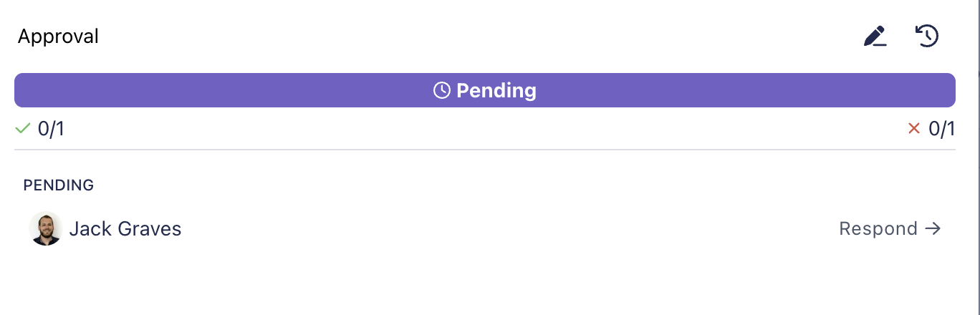Click the approved count 0/1 beside the checkmark
The width and height of the screenshot is (980, 315).
[x=51, y=129]
